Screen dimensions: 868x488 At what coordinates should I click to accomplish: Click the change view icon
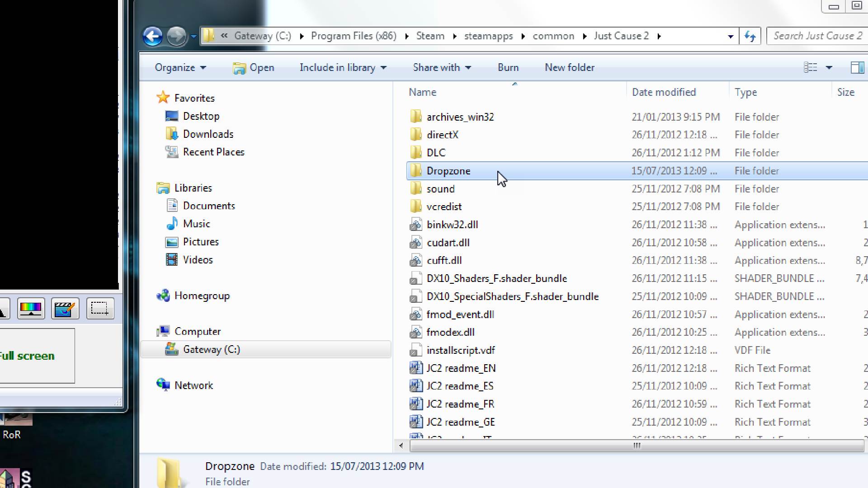click(810, 68)
